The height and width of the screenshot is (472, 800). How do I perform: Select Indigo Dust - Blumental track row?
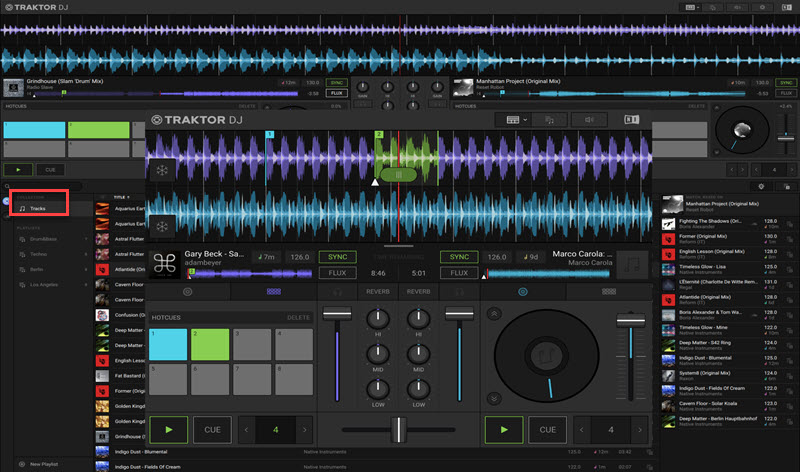tap(375, 452)
